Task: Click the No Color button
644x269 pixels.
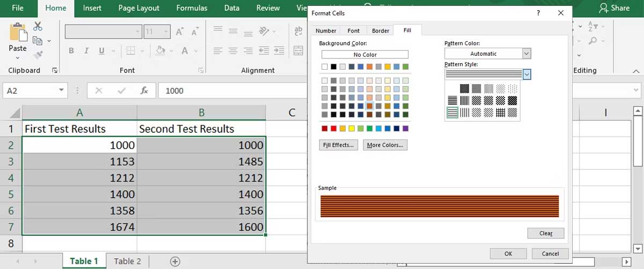Action: coord(365,55)
